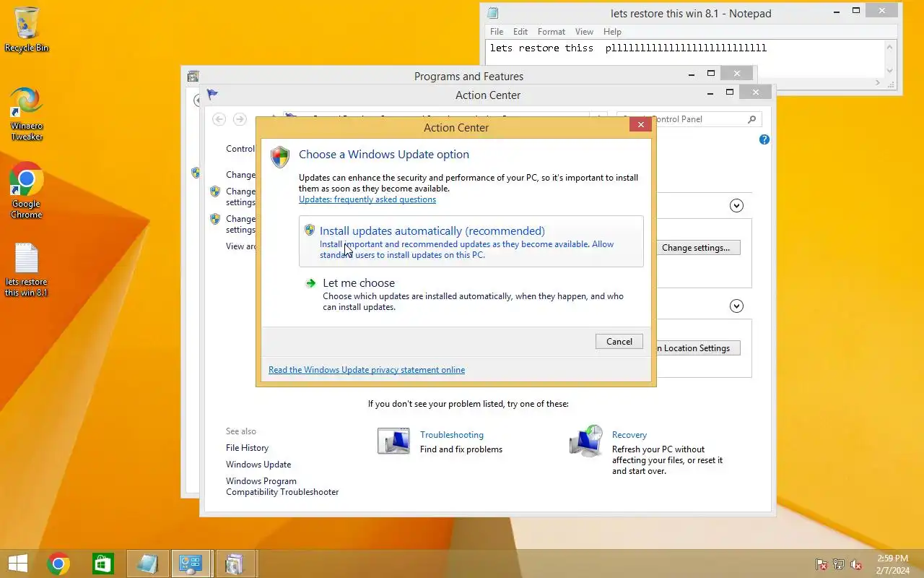Viewport: 924px width, 578px height.
Task: Click the Programs and Features title bar icon
Action: click(x=193, y=76)
